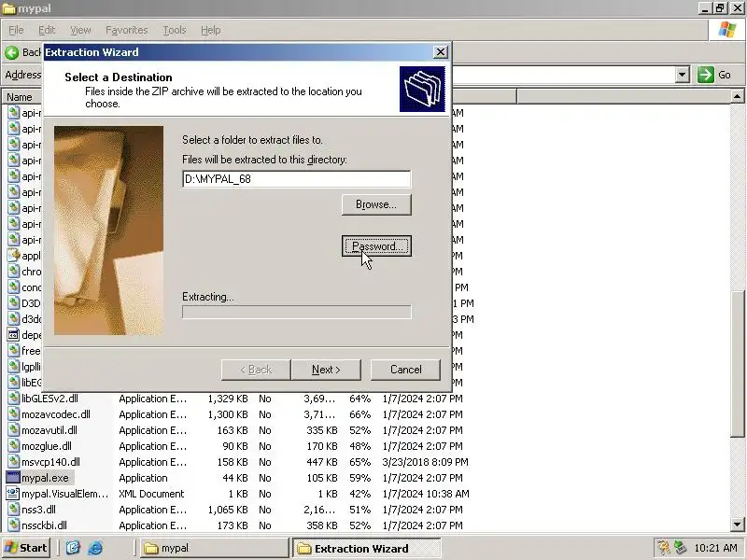
Task: Click the 1,329 KB size of libGLESv2.dll
Action: coord(228,399)
